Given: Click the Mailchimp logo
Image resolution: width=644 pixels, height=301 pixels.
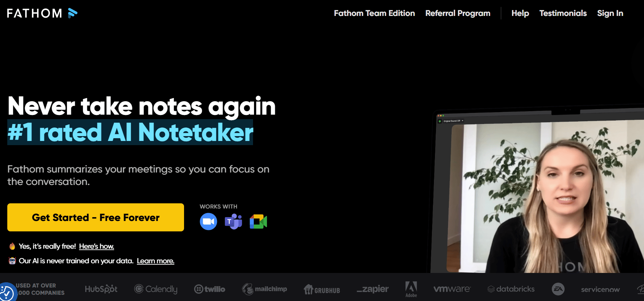Looking at the screenshot, I should click(x=264, y=289).
